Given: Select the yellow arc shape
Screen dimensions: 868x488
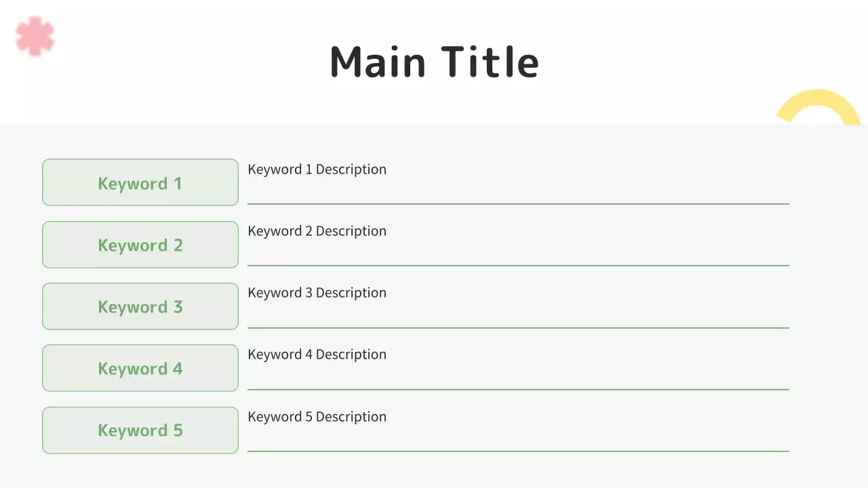Looking at the screenshot, I should tap(817, 102).
